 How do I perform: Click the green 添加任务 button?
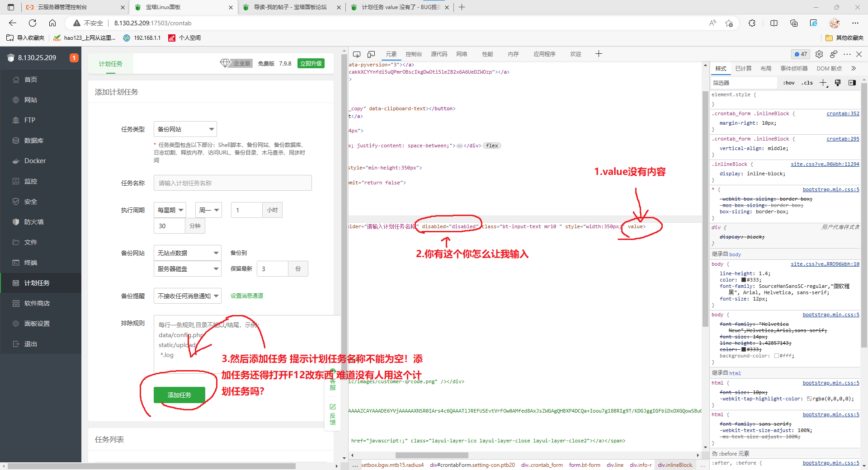(x=179, y=395)
